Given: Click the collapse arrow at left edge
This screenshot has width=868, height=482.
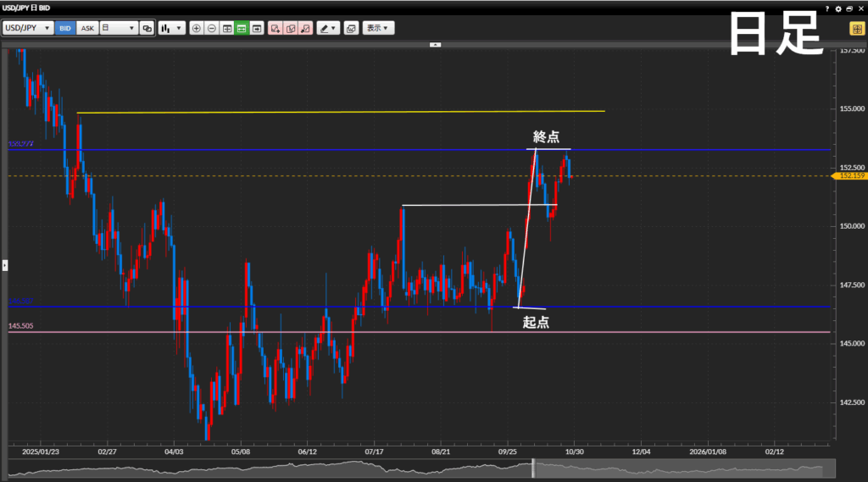Looking at the screenshot, I should pyautogui.click(x=4, y=265).
